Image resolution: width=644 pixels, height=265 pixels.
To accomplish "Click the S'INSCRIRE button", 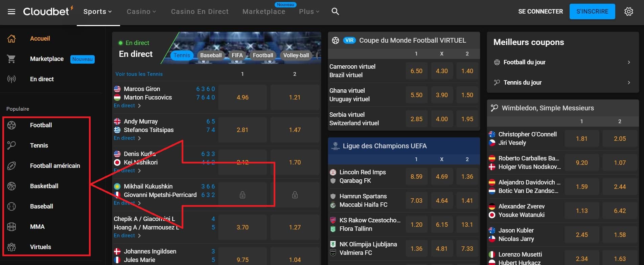I will pyautogui.click(x=592, y=12).
